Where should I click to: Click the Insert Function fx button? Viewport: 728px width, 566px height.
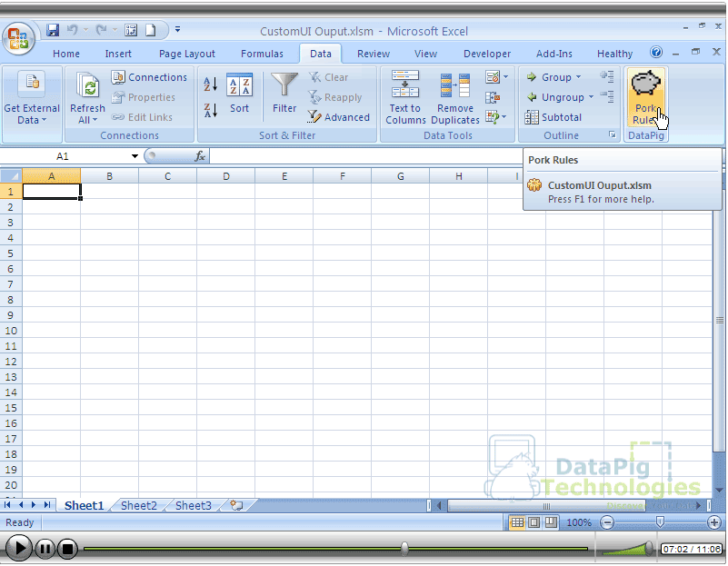tap(200, 156)
